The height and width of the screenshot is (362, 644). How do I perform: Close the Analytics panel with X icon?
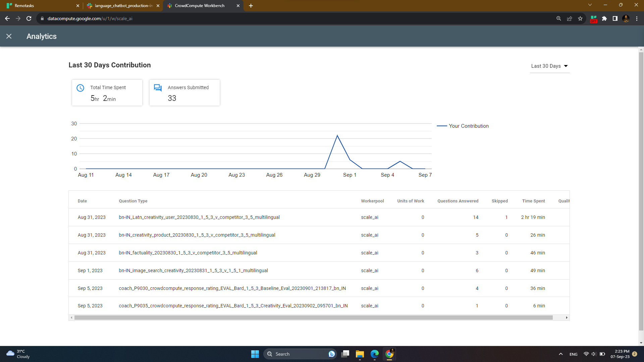(9, 36)
